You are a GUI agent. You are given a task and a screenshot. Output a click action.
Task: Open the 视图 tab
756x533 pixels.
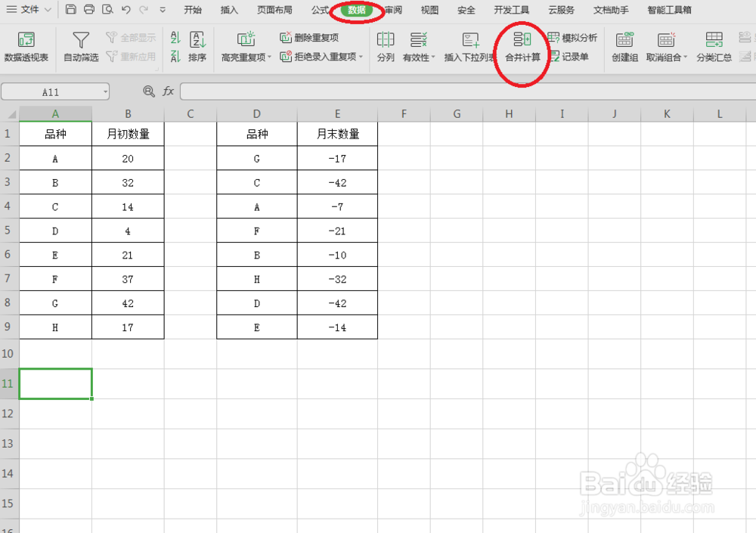click(x=429, y=10)
